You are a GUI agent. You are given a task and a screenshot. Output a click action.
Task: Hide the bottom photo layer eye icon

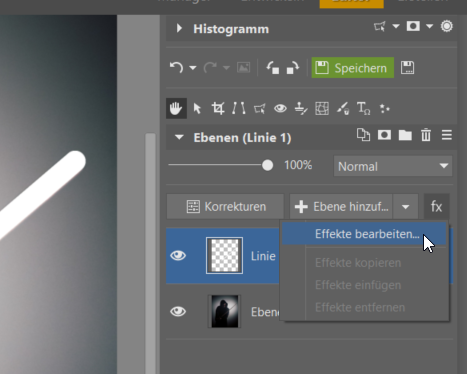[x=178, y=311]
